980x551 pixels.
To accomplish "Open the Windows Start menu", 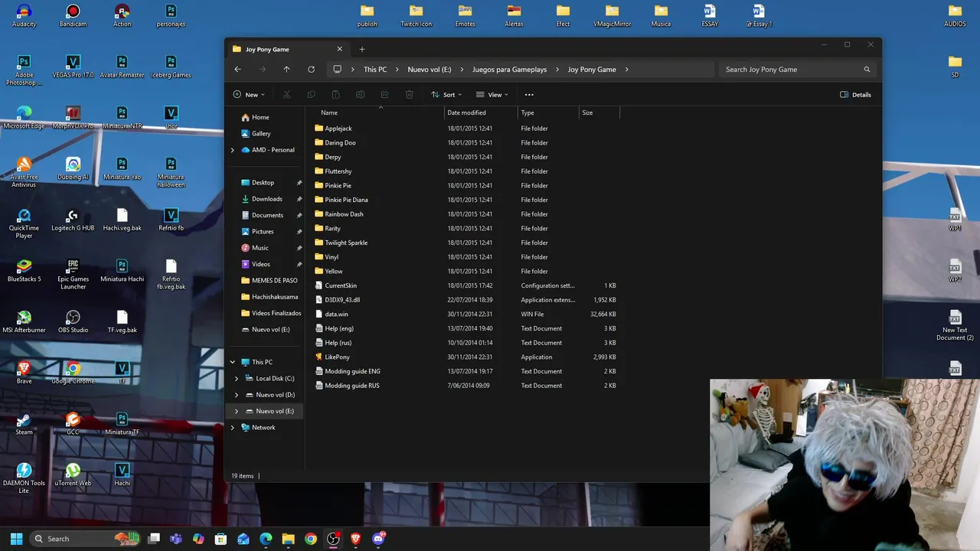I will 16,539.
